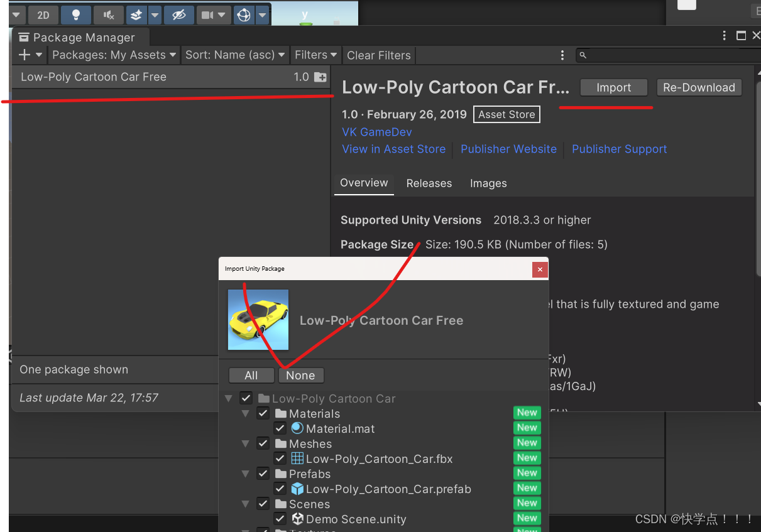The height and width of the screenshot is (532, 761).
Task: Collapse the Meshes folder
Action: click(246, 443)
